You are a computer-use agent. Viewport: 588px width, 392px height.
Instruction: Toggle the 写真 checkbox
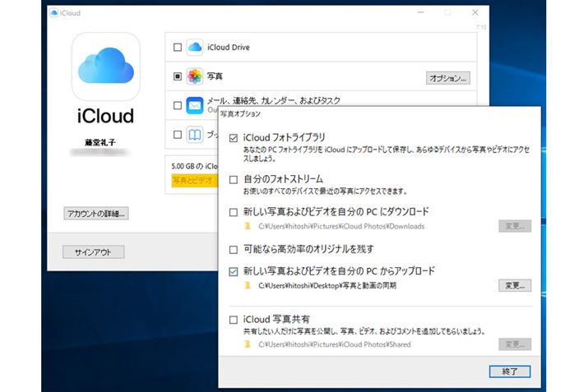tap(178, 76)
